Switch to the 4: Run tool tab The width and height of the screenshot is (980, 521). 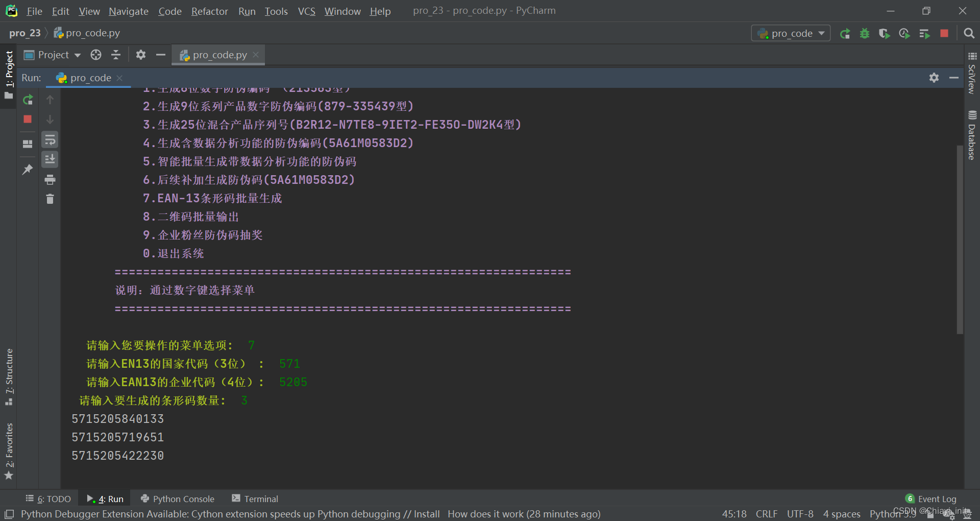point(106,499)
